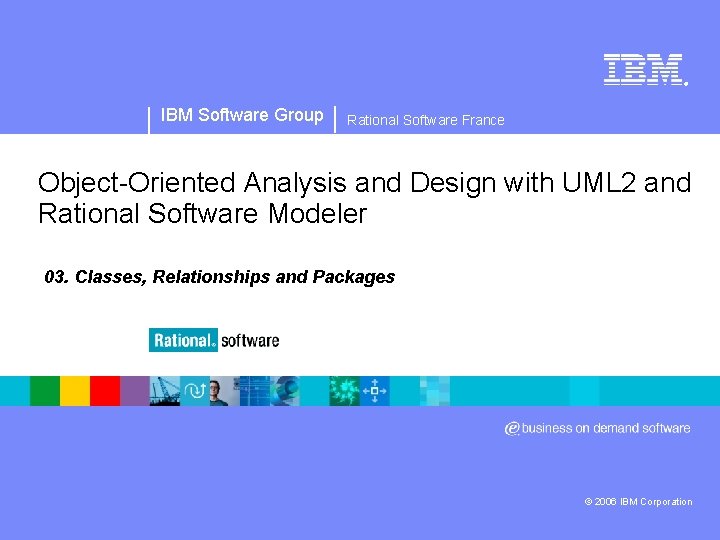Click the IBM logo at top right
Screen dimensions: 720x540
[645, 69]
